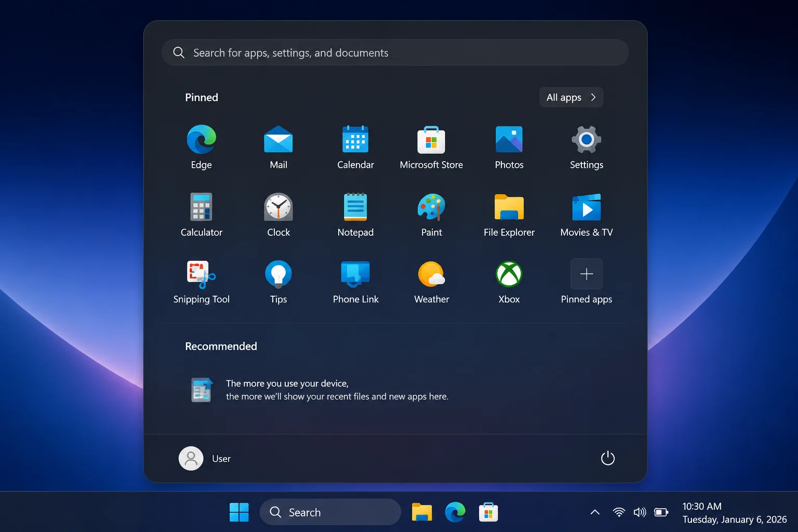Click the battery tray icon
Screen dimensions: 798x532
coord(661,512)
